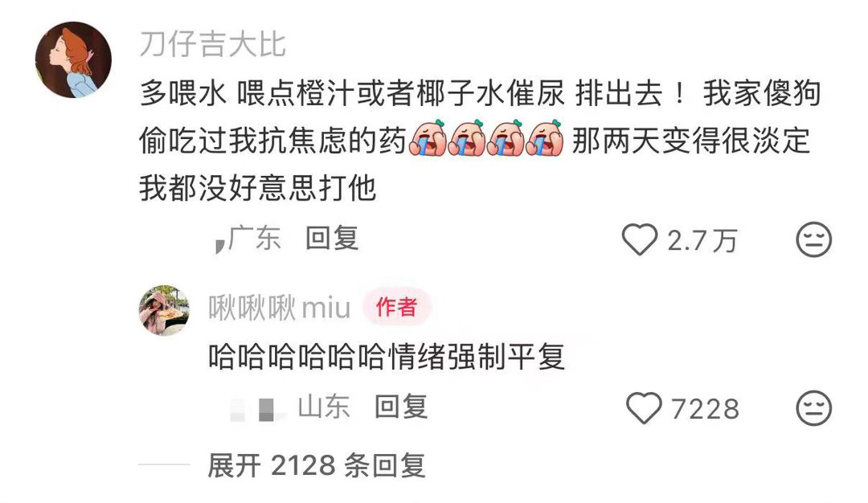Screen dimensions: 868x503
Task: Dislike the author's reply via face icon
Action: click(813, 408)
